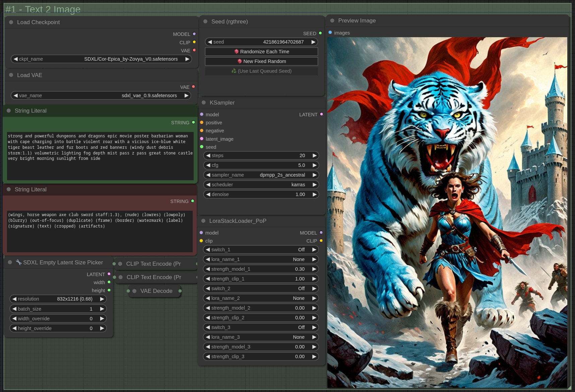Toggle switch_3 in the LoRA stack loader
This screenshot has height=392, width=575.
[261, 327]
